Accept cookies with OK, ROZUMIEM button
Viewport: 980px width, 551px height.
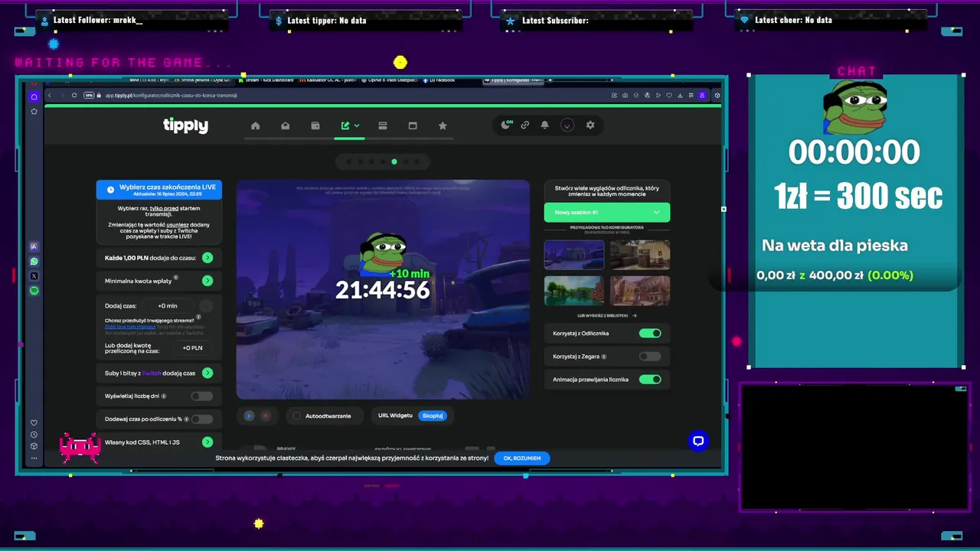click(522, 458)
